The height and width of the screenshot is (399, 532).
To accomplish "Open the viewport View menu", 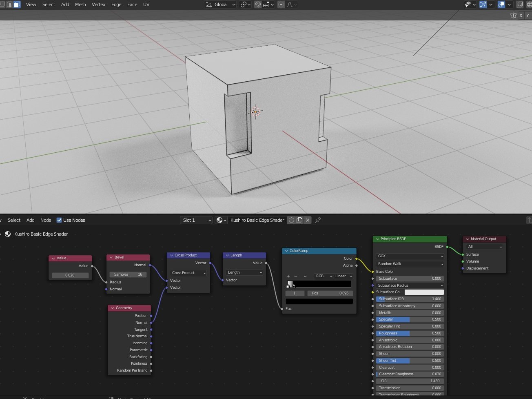I will point(31,4).
